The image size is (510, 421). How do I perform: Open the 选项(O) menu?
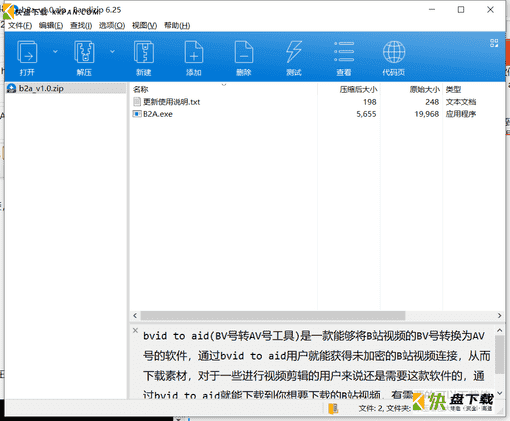112,26
